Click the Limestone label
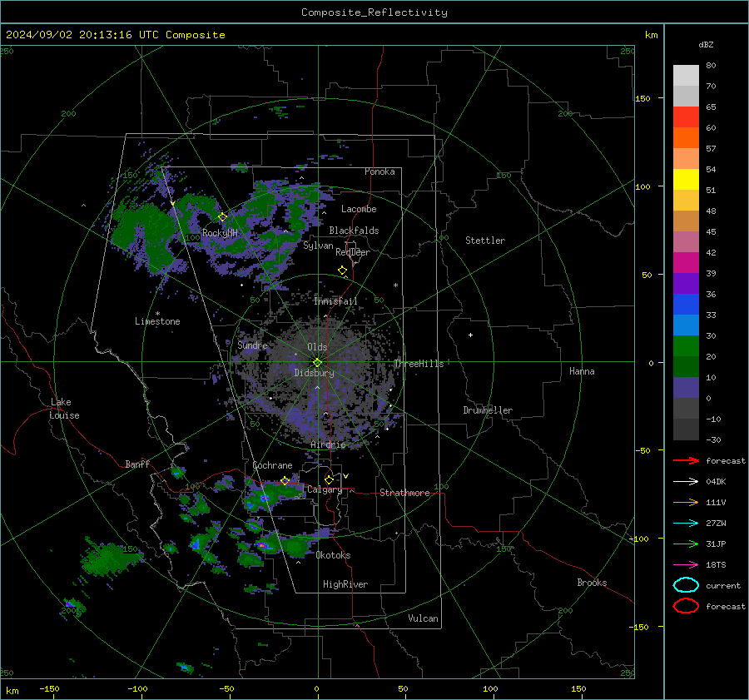Viewport: 749px width, 700px height. coord(157,321)
